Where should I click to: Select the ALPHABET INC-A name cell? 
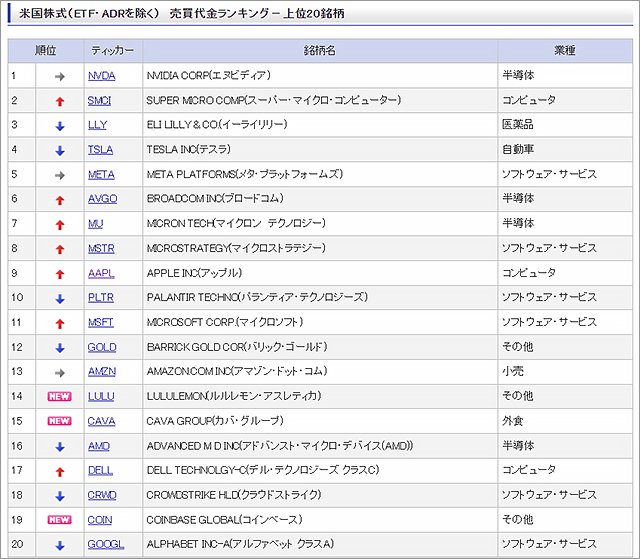pos(320,544)
